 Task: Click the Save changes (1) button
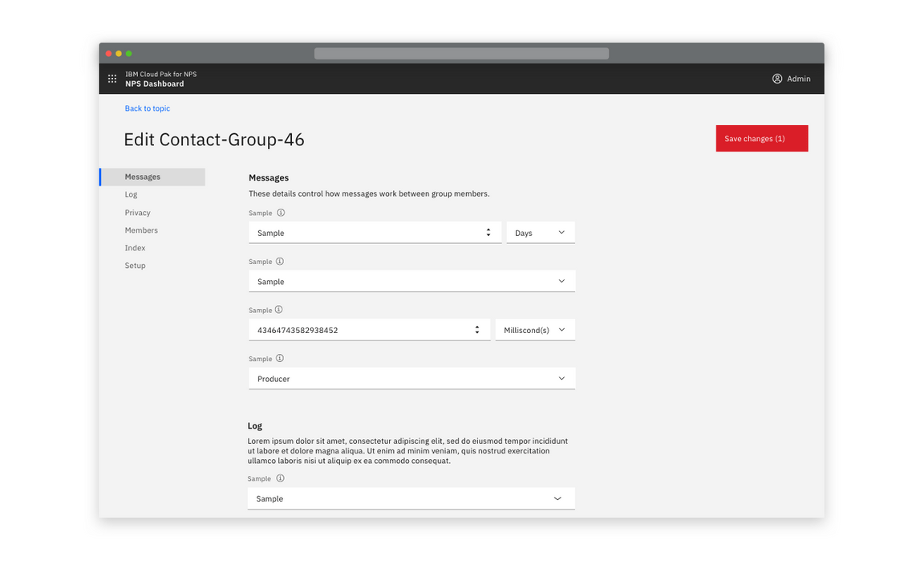pos(761,138)
